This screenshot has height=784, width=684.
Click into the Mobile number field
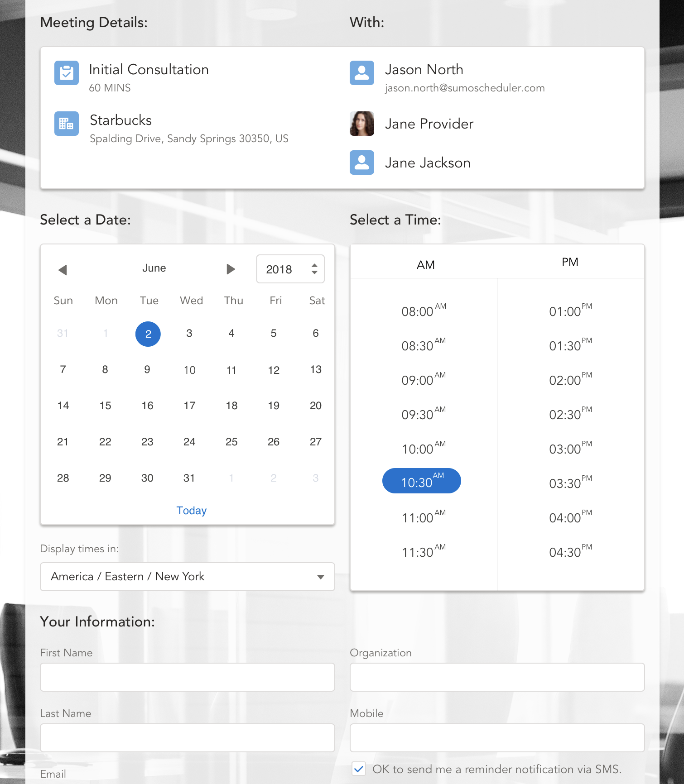(x=497, y=738)
